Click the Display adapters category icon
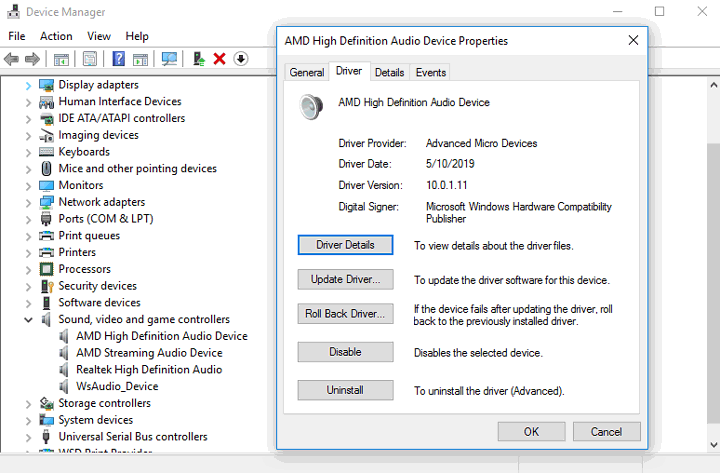Image resolution: width=720 pixels, height=473 pixels. click(x=46, y=85)
